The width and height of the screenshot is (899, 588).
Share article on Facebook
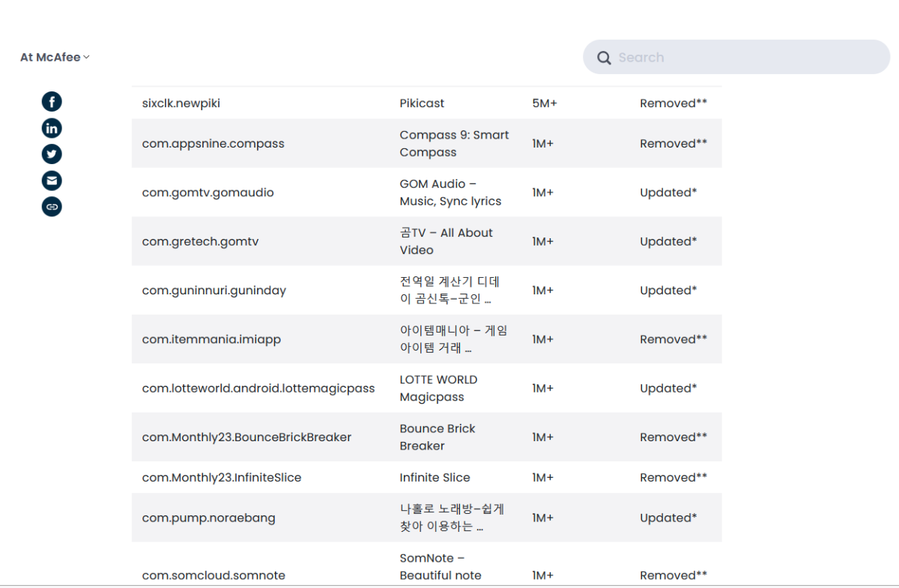click(52, 102)
